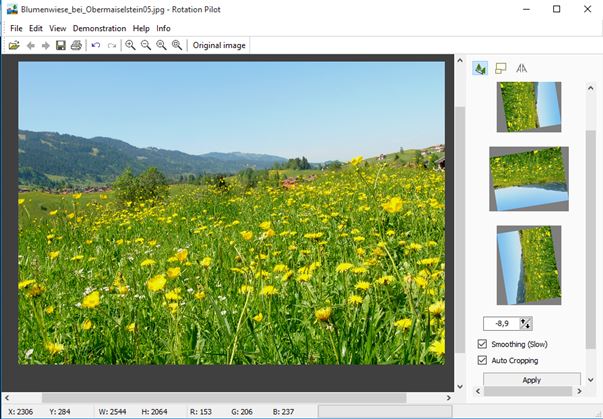The image size is (603, 419).
Task: Click the rotation angle input field
Action: (x=501, y=323)
